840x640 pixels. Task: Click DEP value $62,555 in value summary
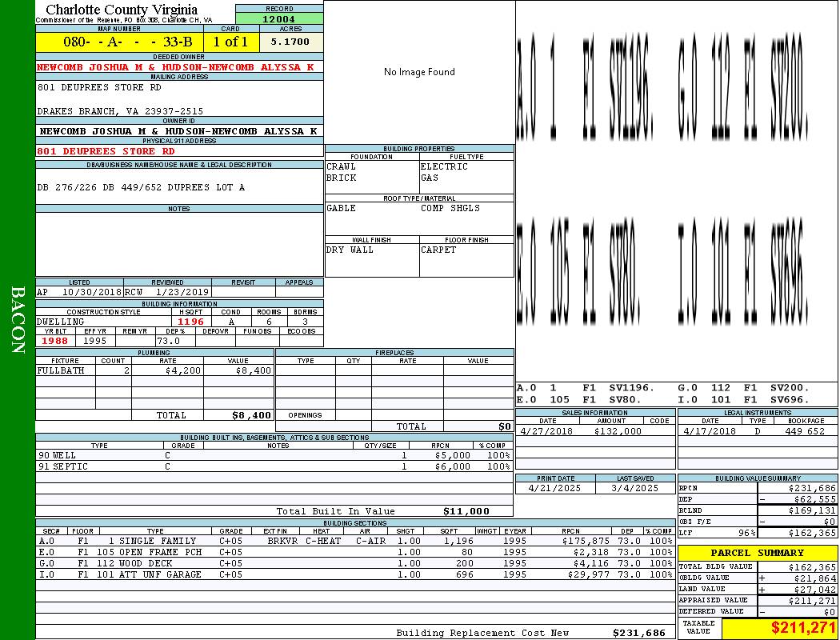[814, 500]
